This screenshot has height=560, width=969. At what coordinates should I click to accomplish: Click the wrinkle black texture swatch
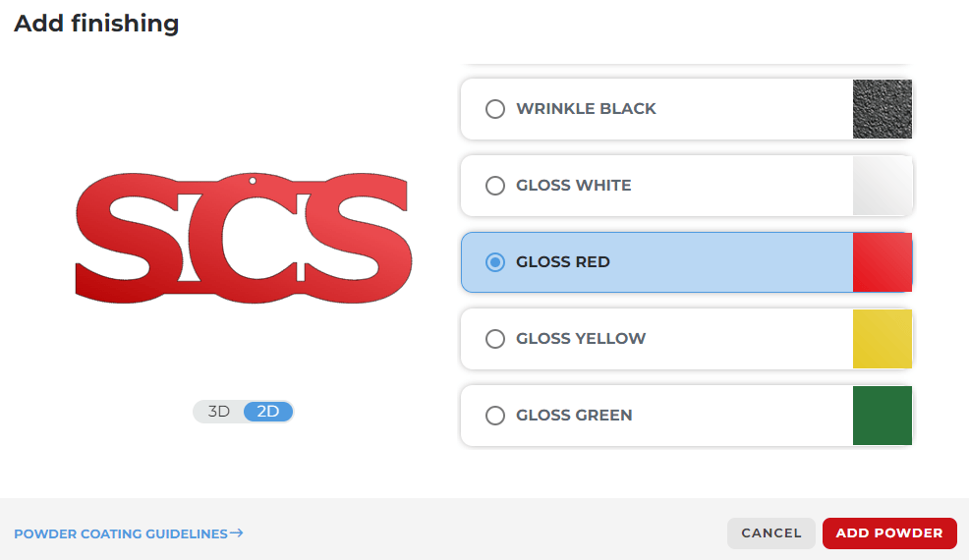point(882,109)
